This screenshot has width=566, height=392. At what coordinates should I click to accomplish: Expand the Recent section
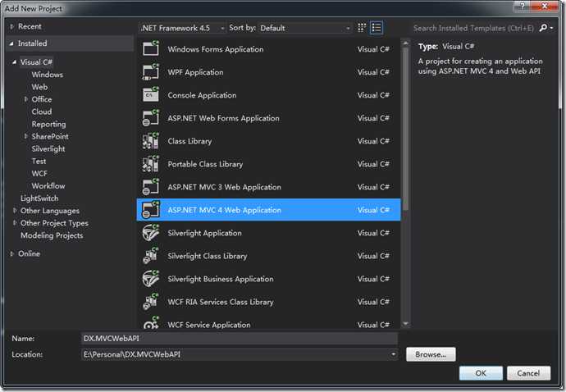[x=12, y=26]
